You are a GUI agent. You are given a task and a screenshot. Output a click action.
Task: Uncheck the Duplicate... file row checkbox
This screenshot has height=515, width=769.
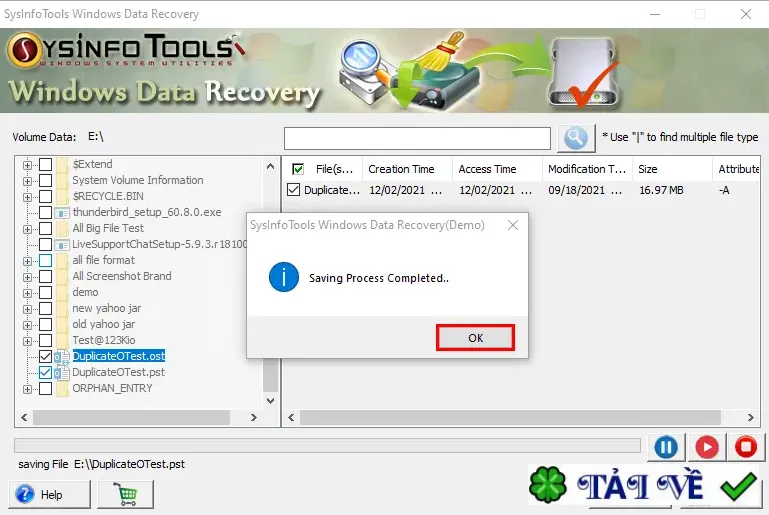(293, 190)
